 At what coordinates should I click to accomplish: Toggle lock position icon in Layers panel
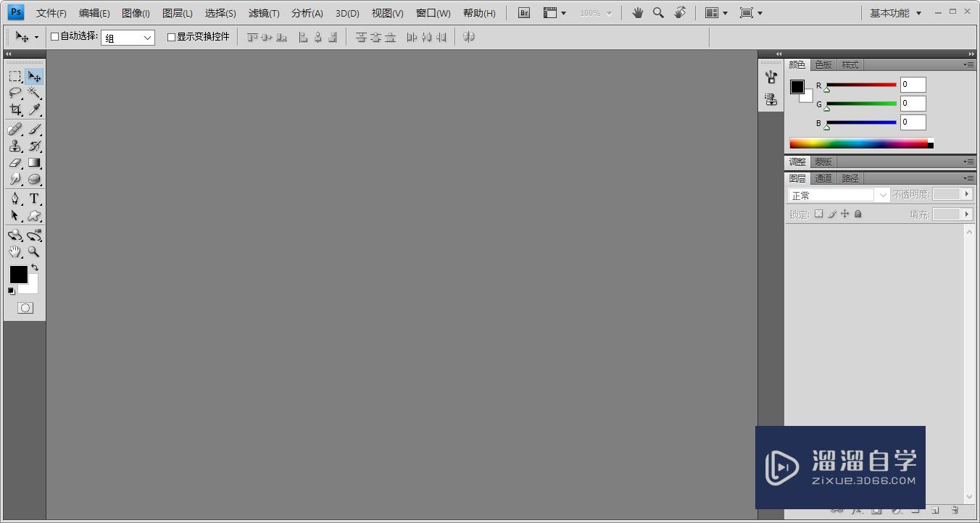(x=844, y=214)
